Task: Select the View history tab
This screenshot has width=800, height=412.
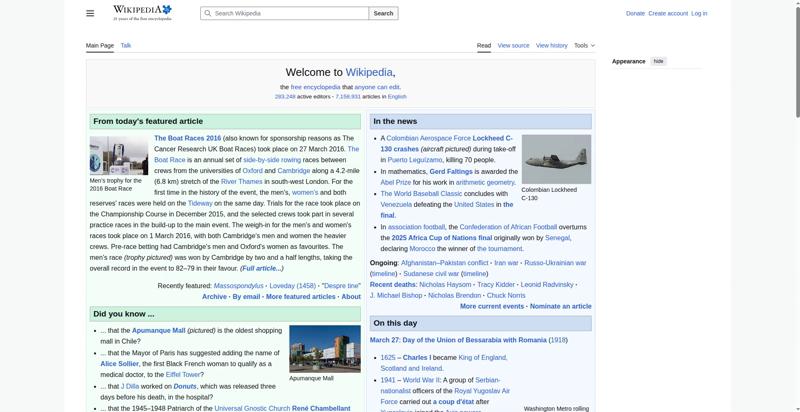Action: click(551, 45)
